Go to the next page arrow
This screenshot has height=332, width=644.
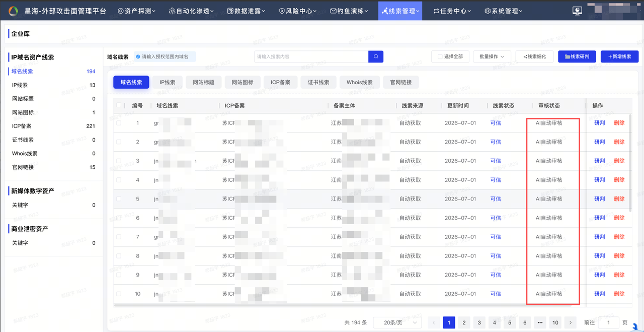pyautogui.click(x=570, y=322)
